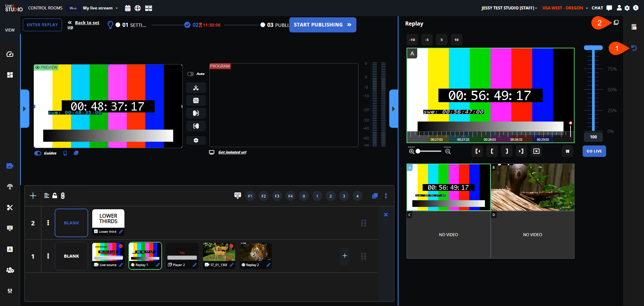Viewport: 644px width, 306px height.
Task: Zoom in on the replay timeline
Action: click(412, 151)
